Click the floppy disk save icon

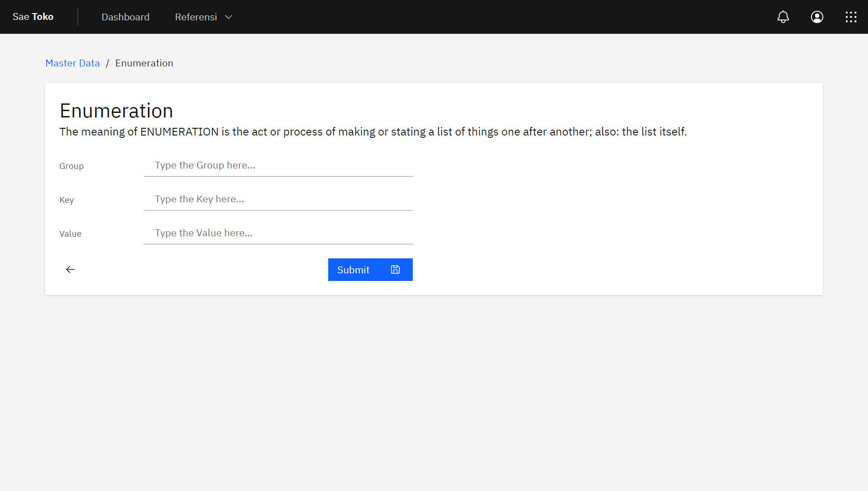coord(395,270)
